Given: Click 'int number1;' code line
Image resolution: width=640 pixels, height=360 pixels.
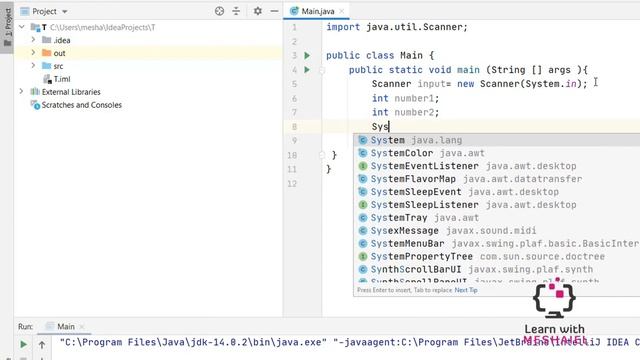Looking at the screenshot, I should pyautogui.click(x=405, y=98).
